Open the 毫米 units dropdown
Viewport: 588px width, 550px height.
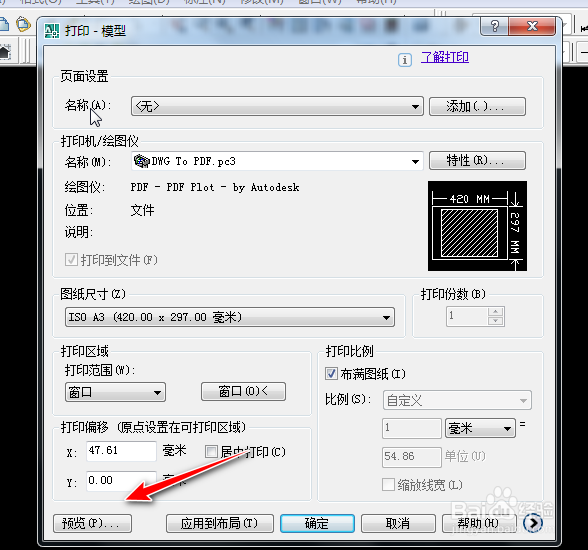pos(480,428)
